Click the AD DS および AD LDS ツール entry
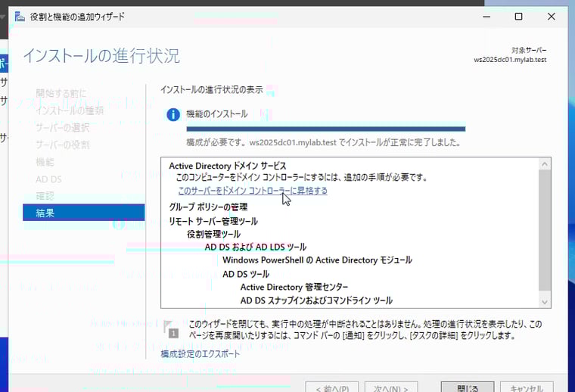Screen dimensions: 575x392 256,247
